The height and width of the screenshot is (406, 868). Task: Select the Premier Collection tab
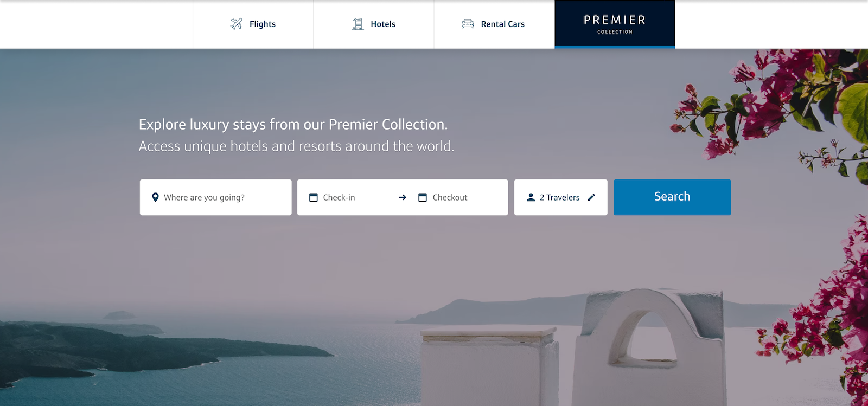(615, 24)
